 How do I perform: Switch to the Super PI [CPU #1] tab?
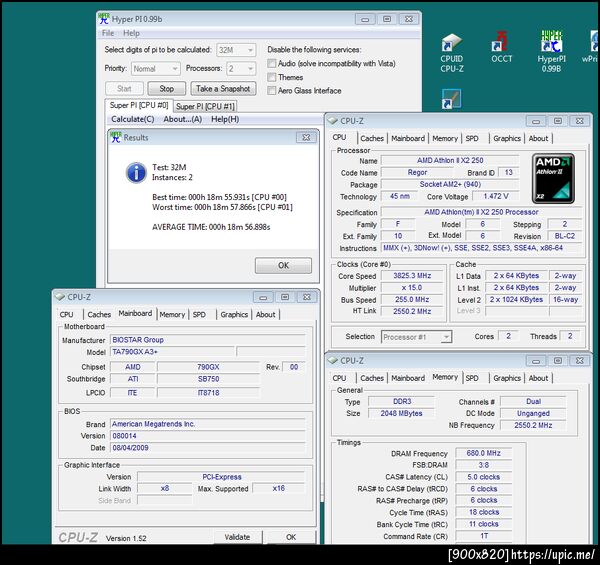(x=205, y=106)
